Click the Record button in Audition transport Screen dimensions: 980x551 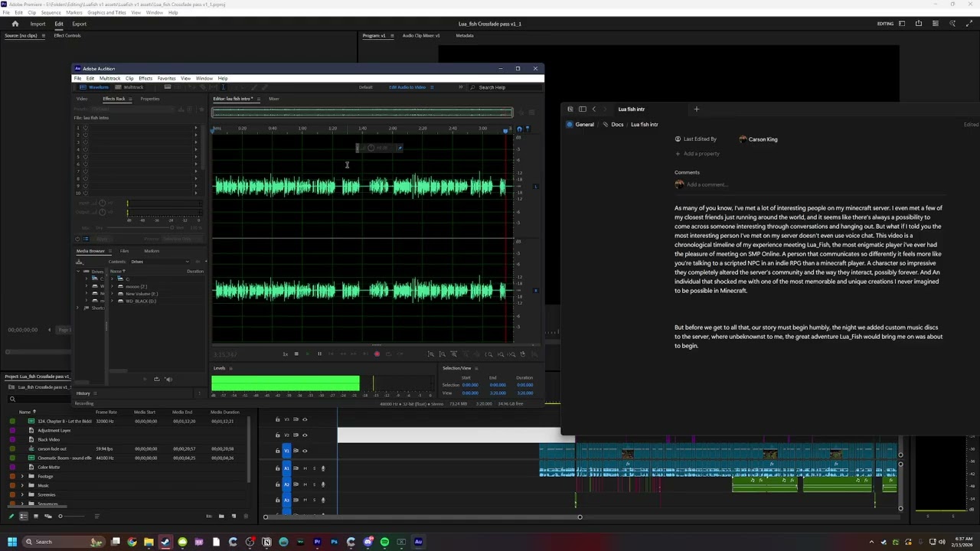click(377, 354)
